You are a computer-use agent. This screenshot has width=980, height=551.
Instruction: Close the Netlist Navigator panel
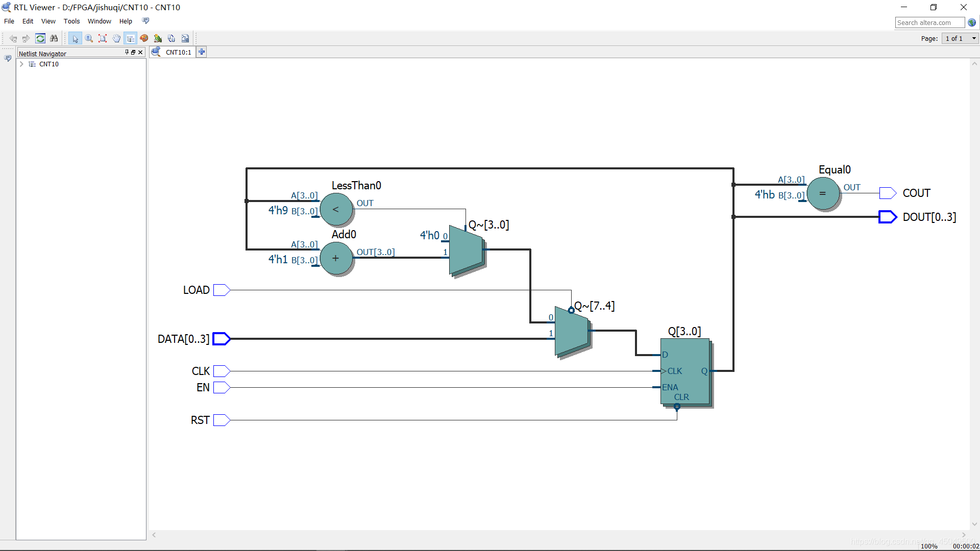click(140, 52)
